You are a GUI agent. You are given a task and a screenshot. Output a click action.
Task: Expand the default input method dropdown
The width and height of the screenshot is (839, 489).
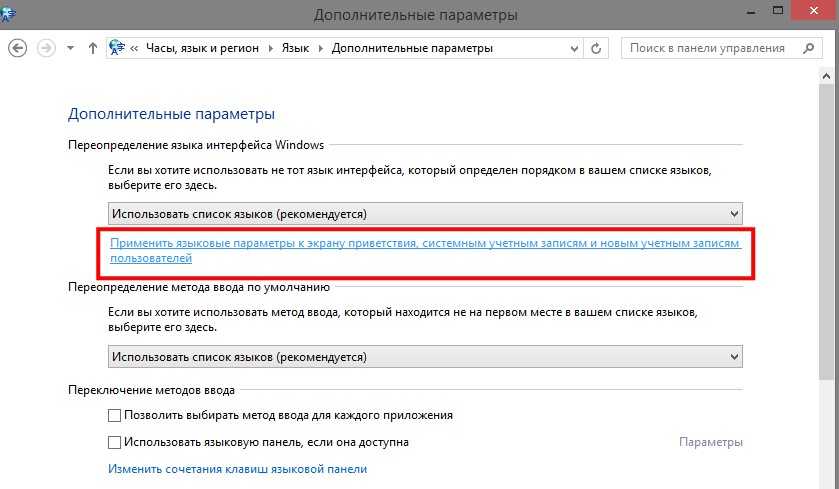pyautogui.click(x=425, y=357)
